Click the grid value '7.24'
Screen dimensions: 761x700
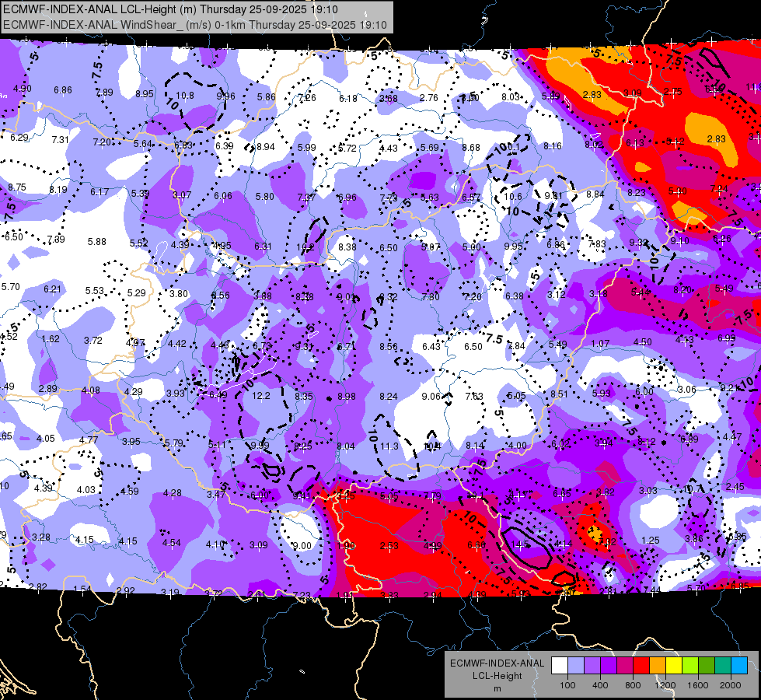[x=719, y=188]
